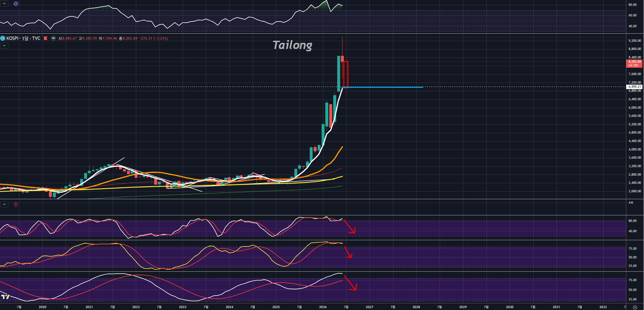This screenshot has width=644, height=310.
Task: Click the 2023 label on the time axis
Action: click(182, 307)
